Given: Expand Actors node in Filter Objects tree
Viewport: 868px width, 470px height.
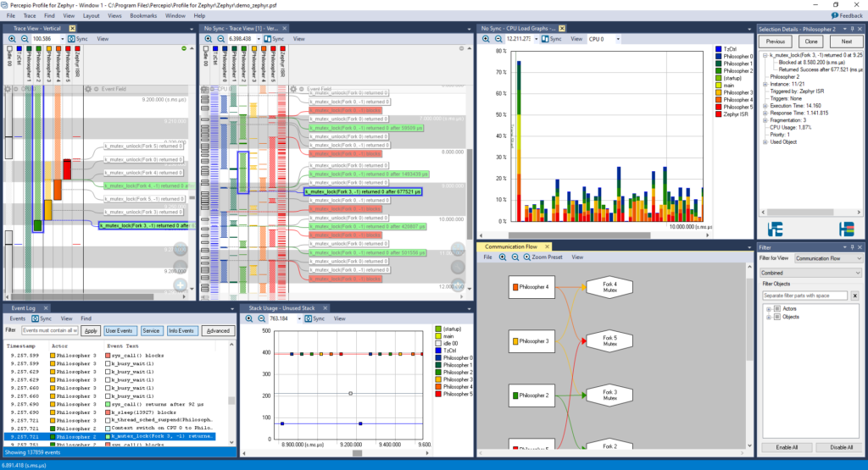Looking at the screenshot, I should click(768, 309).
